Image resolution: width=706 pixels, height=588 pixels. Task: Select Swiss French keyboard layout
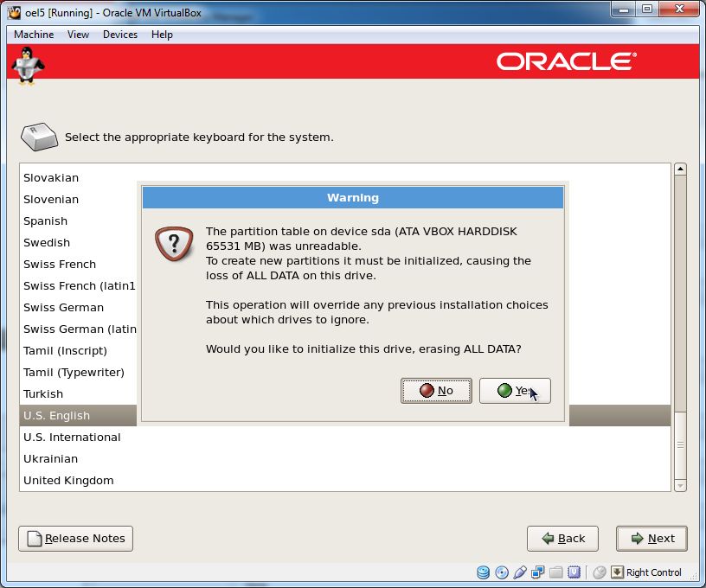click(x=79, y=264)
